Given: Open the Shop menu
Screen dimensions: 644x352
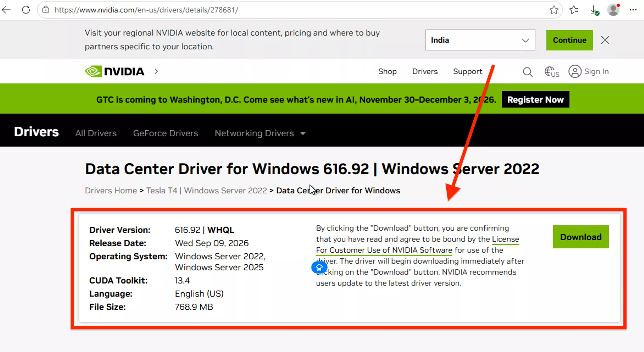Looking at the screenshot, I should point(387,71).
